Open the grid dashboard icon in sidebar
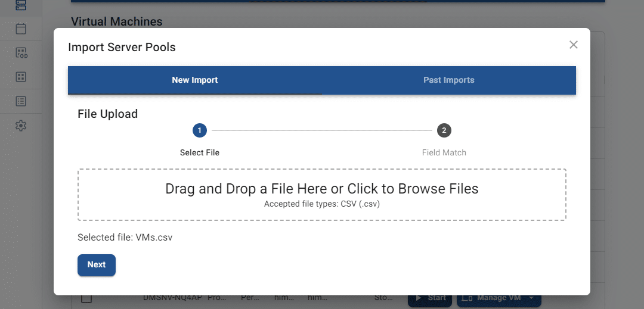Image resolution: width=644 pixels, height=309 pixels. [x=21, y=77]
